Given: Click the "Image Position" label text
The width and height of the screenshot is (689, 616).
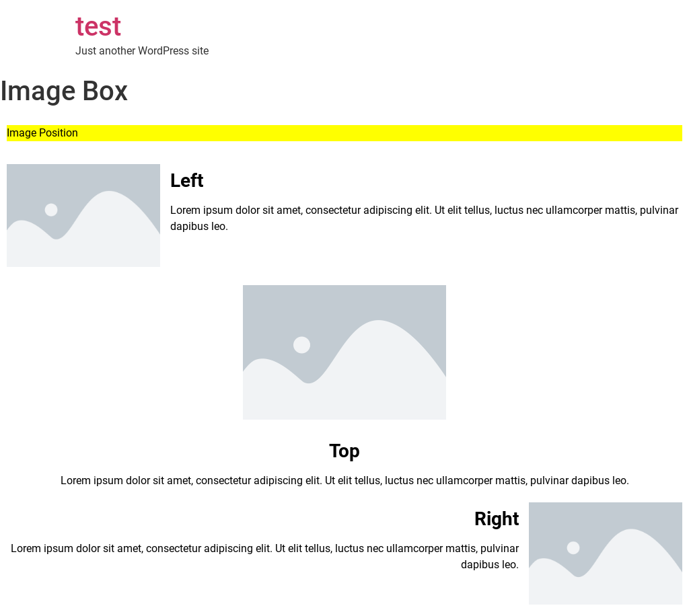Looking at the screenshot, I should pyautogui.click(x=42, y=133).
